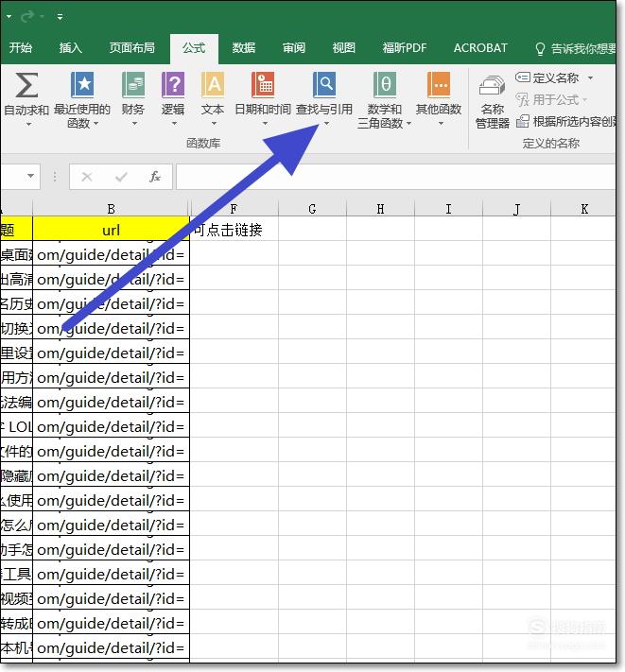Click the Insert Function fx icon

pyautogui.click(x=155, y=176)
